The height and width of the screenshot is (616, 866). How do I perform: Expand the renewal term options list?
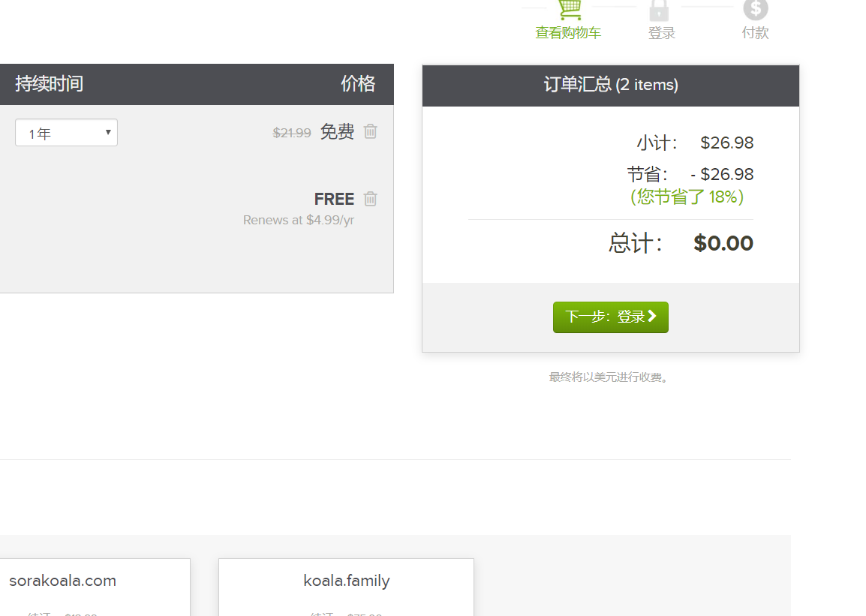click(66, 132)
